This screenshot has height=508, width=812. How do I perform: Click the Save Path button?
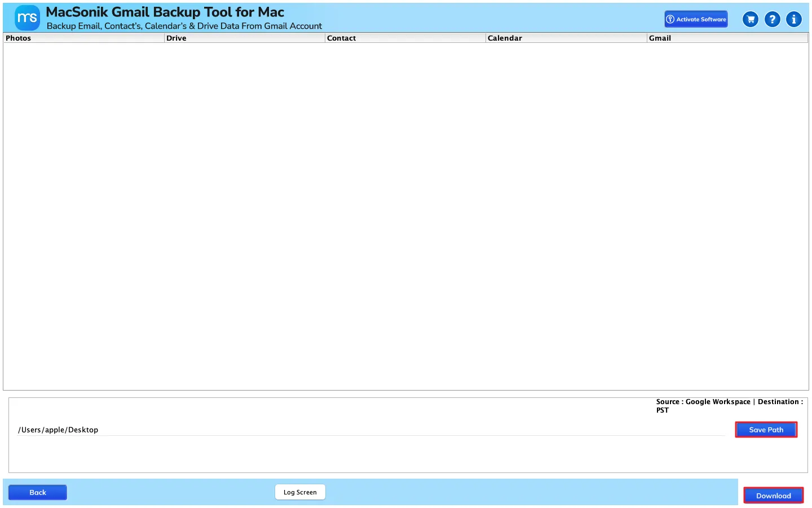(x=766, y=430)
